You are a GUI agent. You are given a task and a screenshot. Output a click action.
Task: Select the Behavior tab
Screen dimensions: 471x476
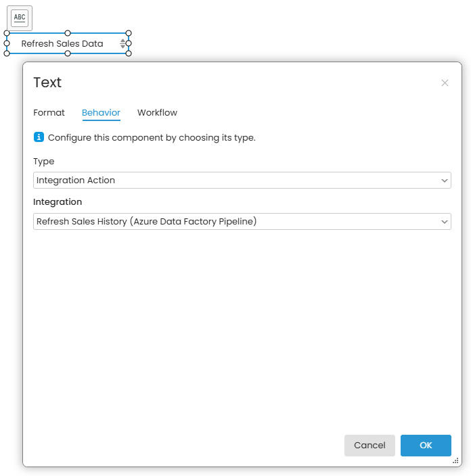click(101, 113)
